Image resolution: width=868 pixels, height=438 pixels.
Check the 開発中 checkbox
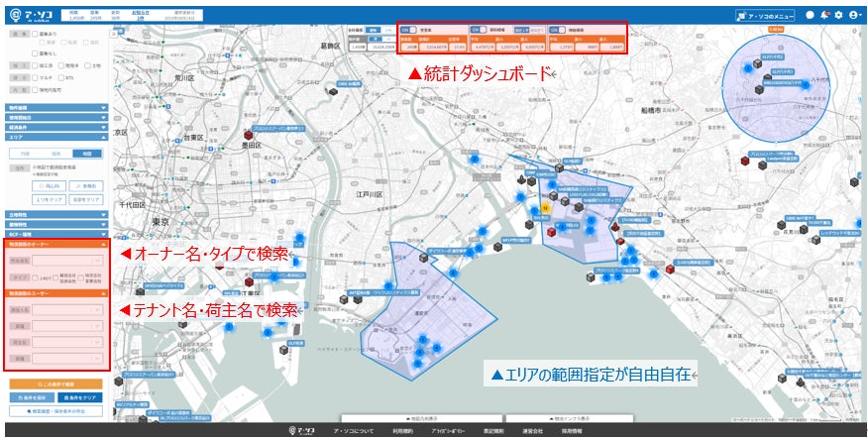[61, 65]
